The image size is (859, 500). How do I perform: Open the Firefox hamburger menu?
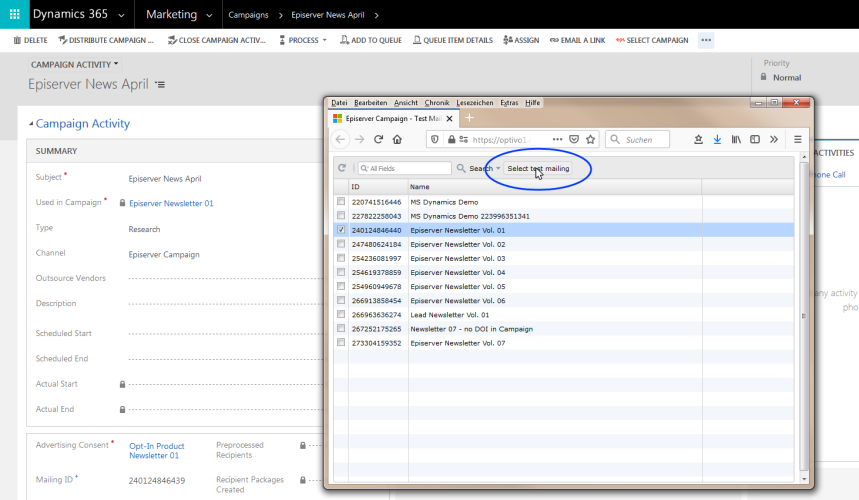pyautogui.click(x=797, y=140)
